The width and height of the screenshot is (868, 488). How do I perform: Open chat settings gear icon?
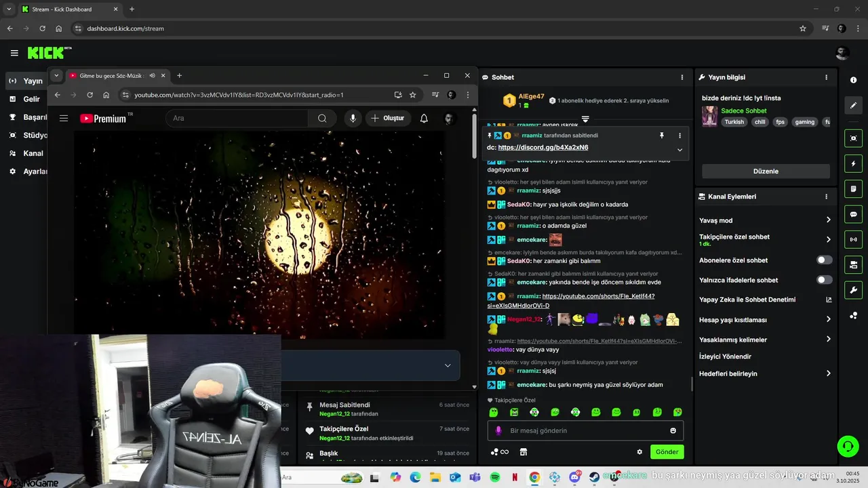tap(639, 452)
